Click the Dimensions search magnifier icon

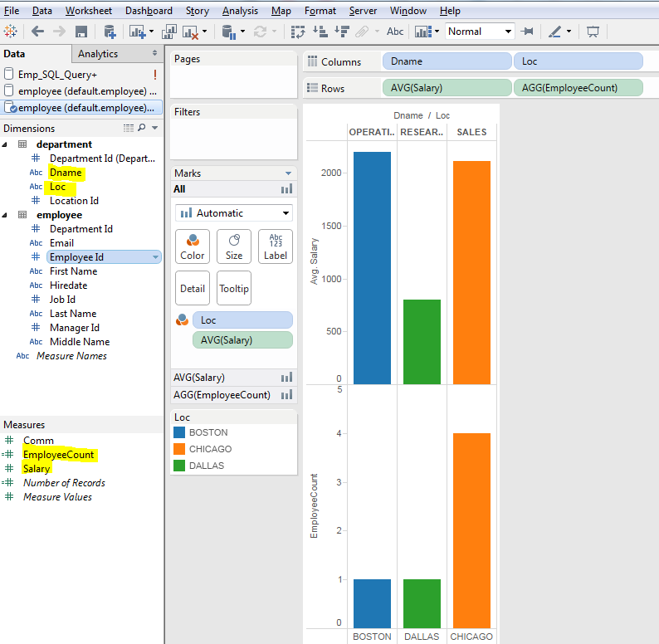(142, 127)
